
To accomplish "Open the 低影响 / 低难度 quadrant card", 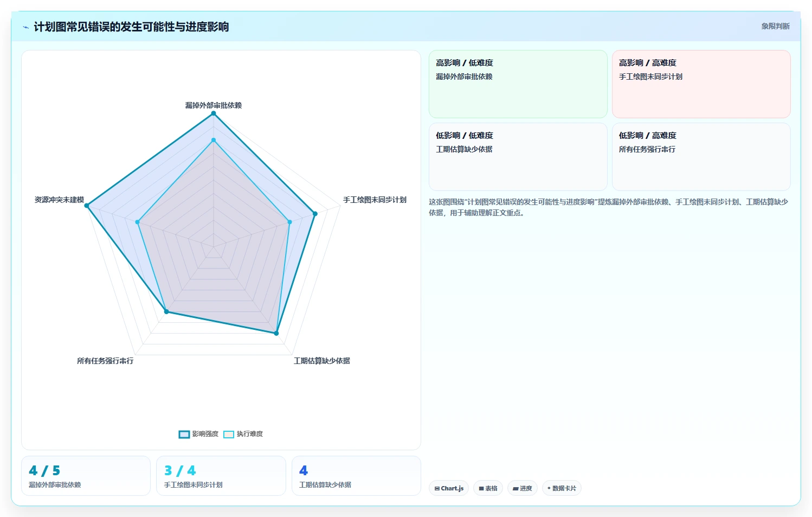I will pyautogui.click(x=518, y=157).
